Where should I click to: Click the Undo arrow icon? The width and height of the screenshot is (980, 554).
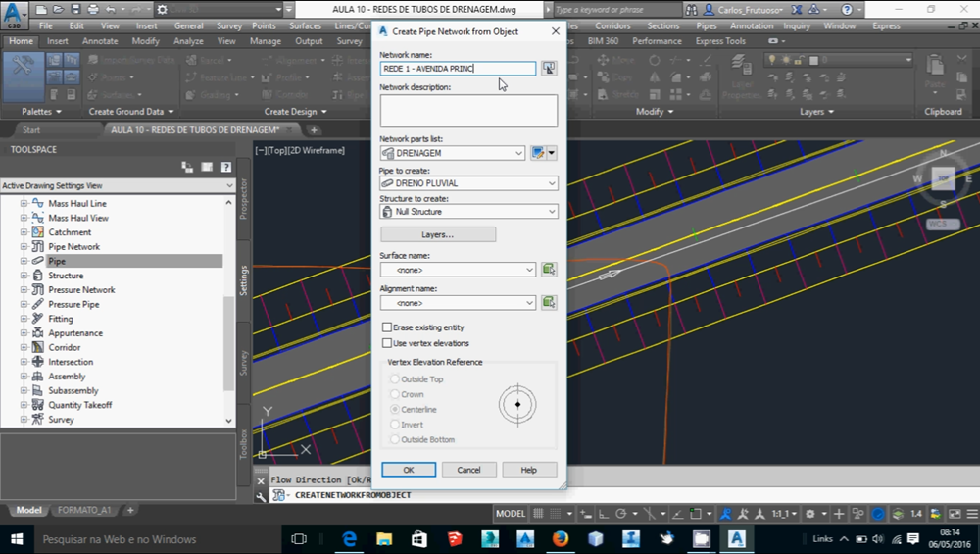111,10
